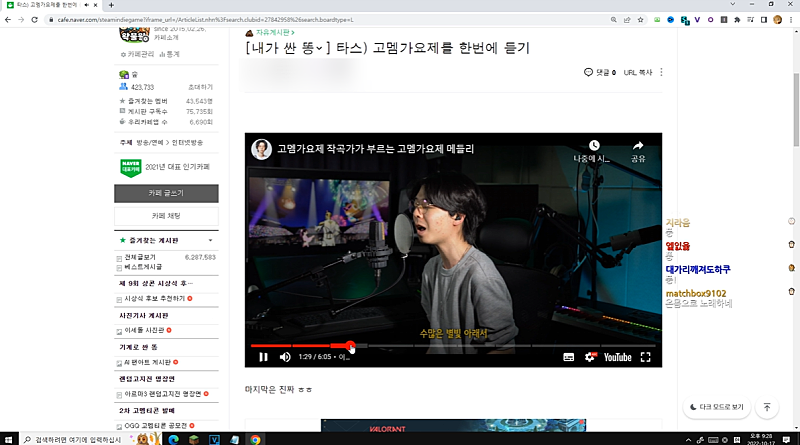This screenshot has width=800, height=445.
Task: Open Minecraft from the taskbar
Action: coord(194,439)
